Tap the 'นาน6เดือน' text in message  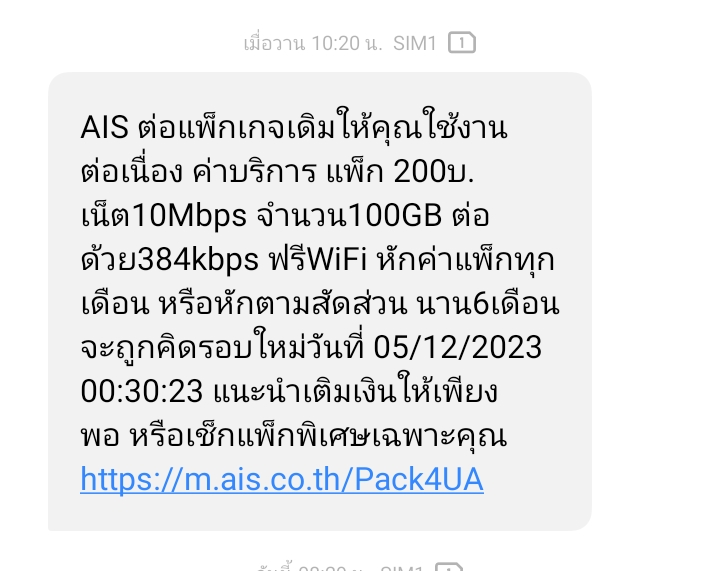point(488,303)
